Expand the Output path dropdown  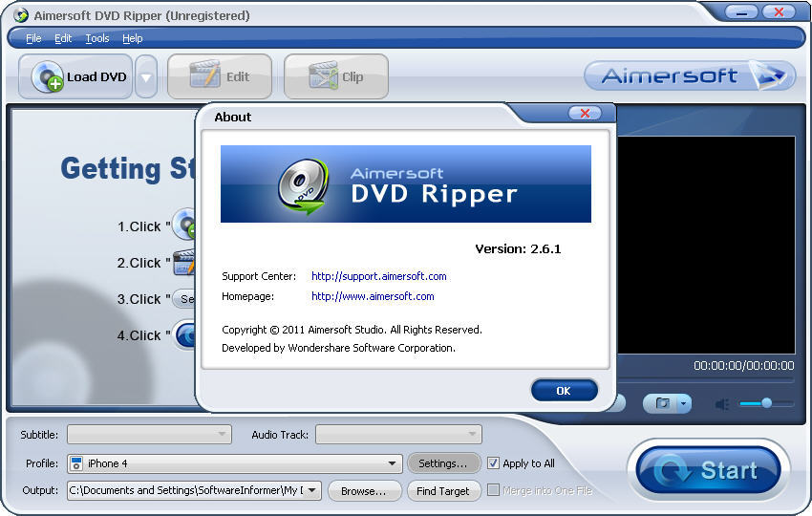click(312, 490)
